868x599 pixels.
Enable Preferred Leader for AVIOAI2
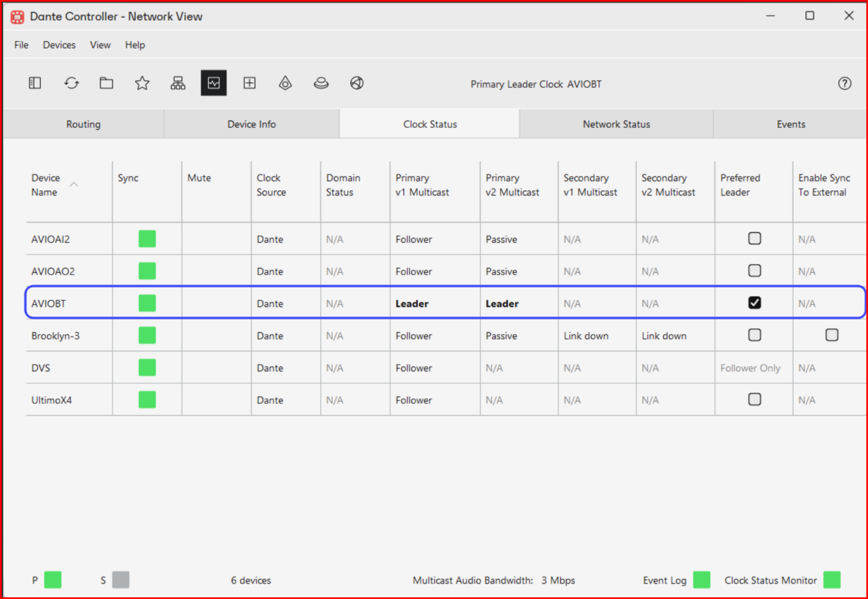754,239
